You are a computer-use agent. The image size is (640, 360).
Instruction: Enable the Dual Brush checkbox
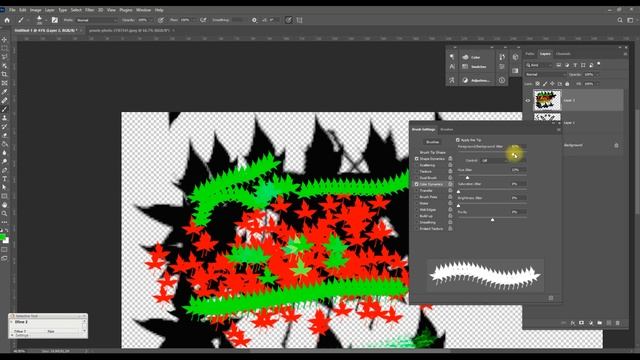tap(417, 178)
